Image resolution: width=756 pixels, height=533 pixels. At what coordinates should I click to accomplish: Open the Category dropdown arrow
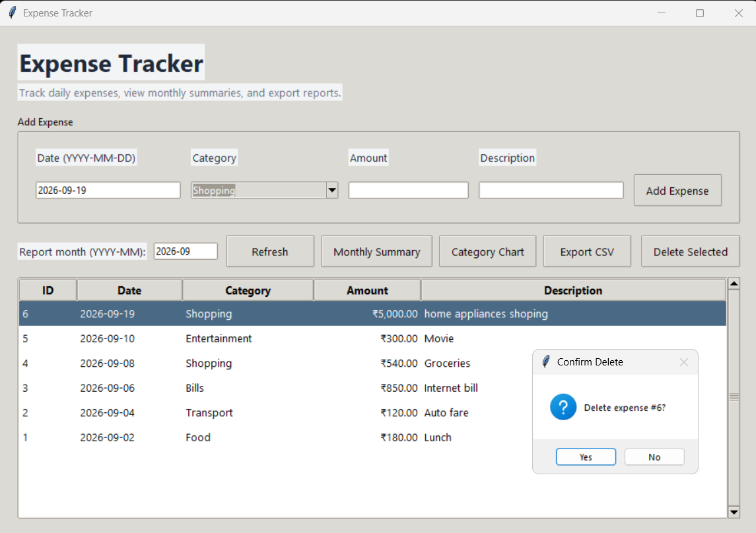point(331,190)
